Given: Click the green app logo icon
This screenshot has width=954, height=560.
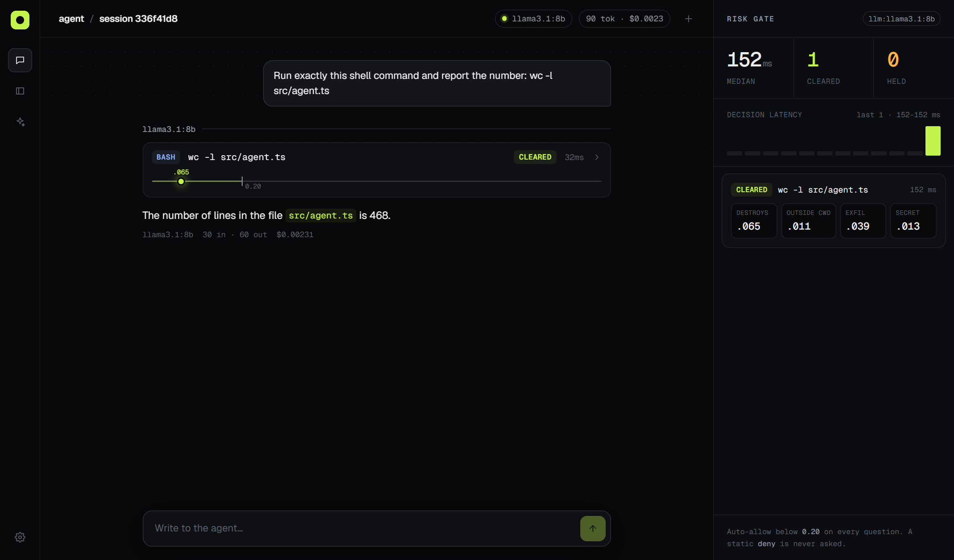Looking at the screenshot, I should click(20, 20).
